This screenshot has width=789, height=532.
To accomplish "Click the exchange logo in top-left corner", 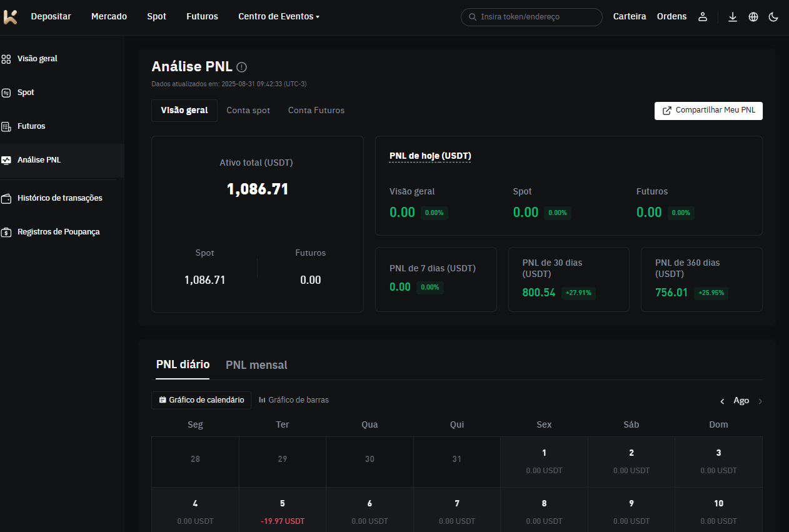I will (x=11, y=17).
